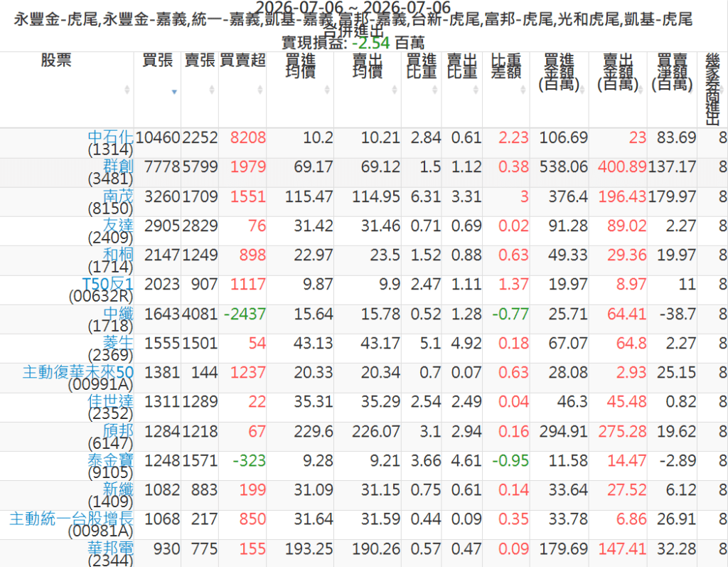Viewport: 728px width, 567px height.
Task: Open the 和桐 stock link
Action: click(x=118, y=254)
